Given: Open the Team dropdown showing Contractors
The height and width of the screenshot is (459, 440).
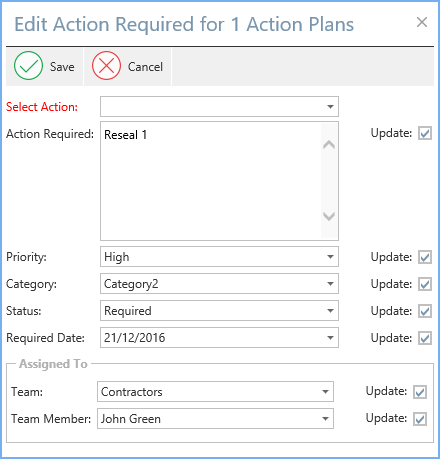Looking at the screenshot, I should pyautogui.click(x=325, y=392).
